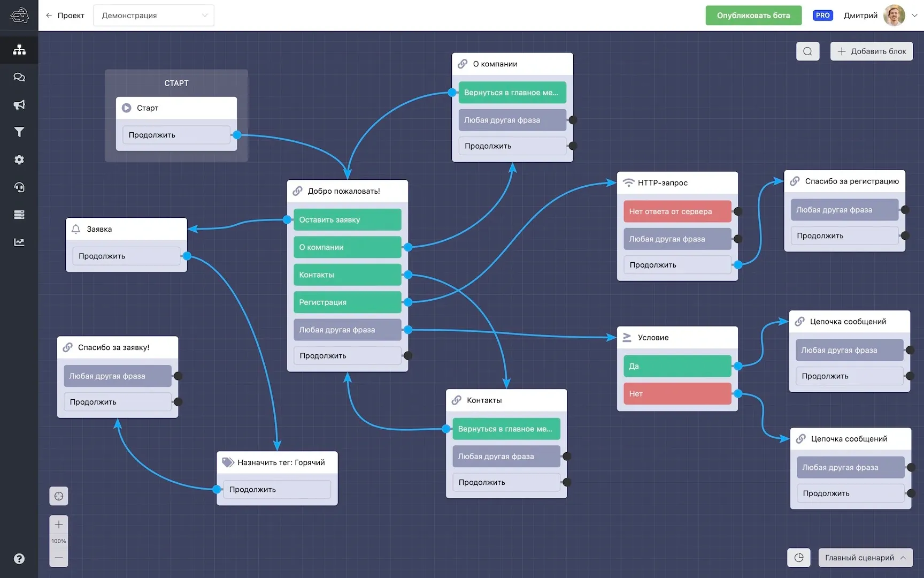This screenshot has height=578, width=924.
Task: Click the history clock icon at bottom
Action: [799, 558]
